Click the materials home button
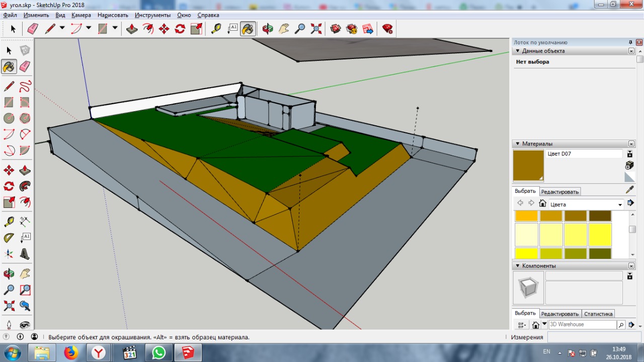The height and width of the screenshot is (362, 644). tap(542, 203)
